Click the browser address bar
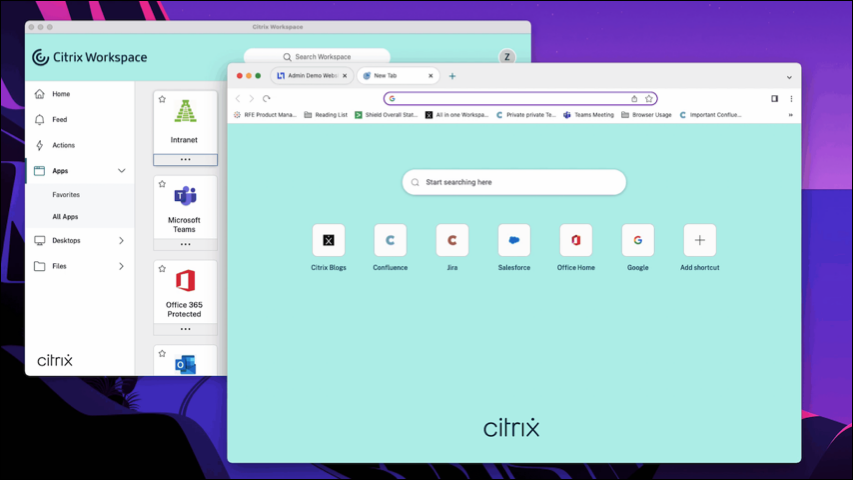 (x=520, y=99)
